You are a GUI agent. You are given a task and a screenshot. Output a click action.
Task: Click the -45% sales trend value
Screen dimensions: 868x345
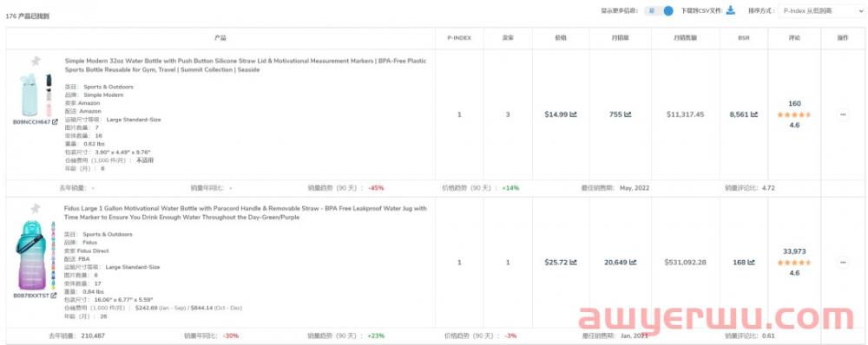(376, 188)
